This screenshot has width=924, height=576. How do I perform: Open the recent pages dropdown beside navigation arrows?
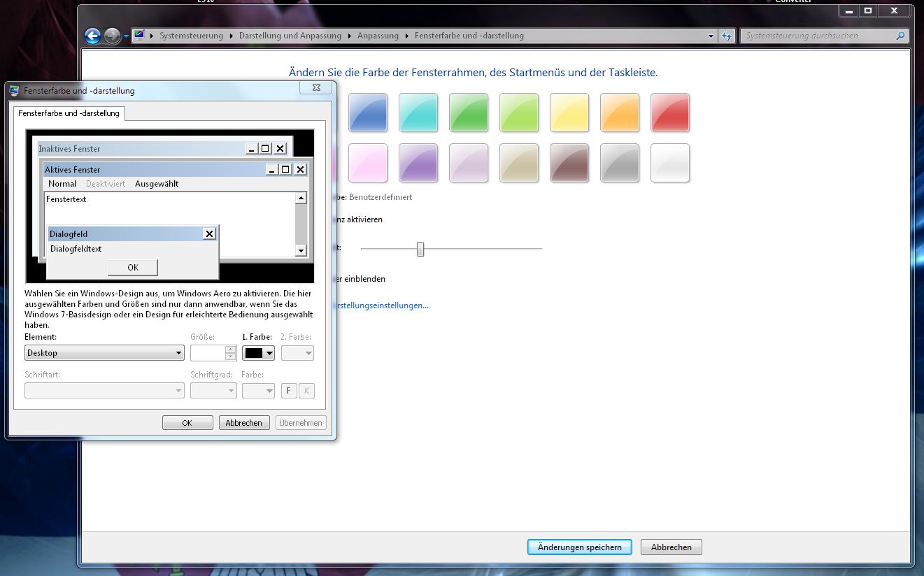[126, 36]
